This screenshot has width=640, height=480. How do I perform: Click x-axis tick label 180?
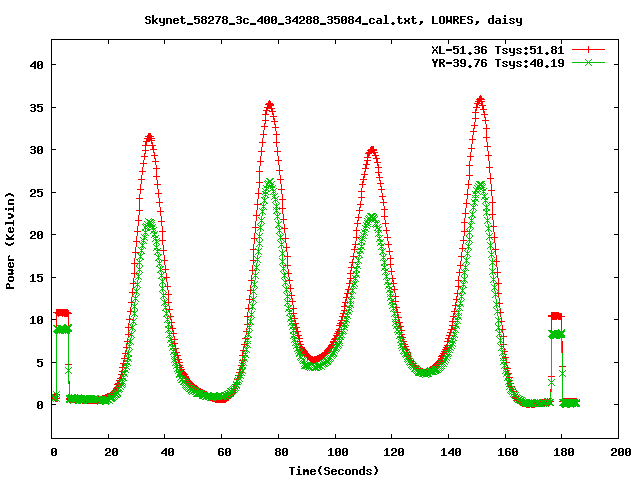(564, 452)
